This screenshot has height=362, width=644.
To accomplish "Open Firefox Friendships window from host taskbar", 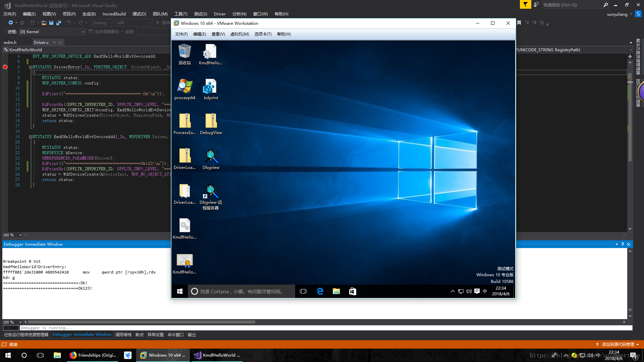I will tap(93, 355).
